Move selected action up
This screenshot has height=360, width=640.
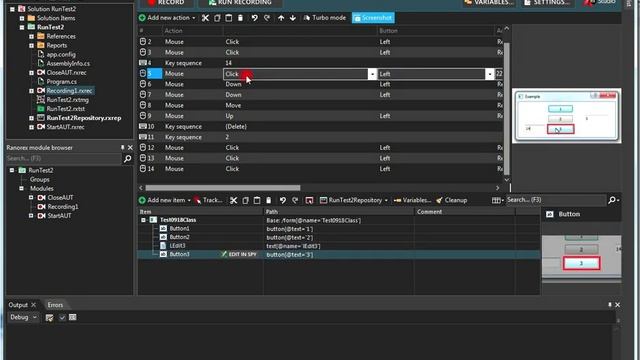pos(281,18)
